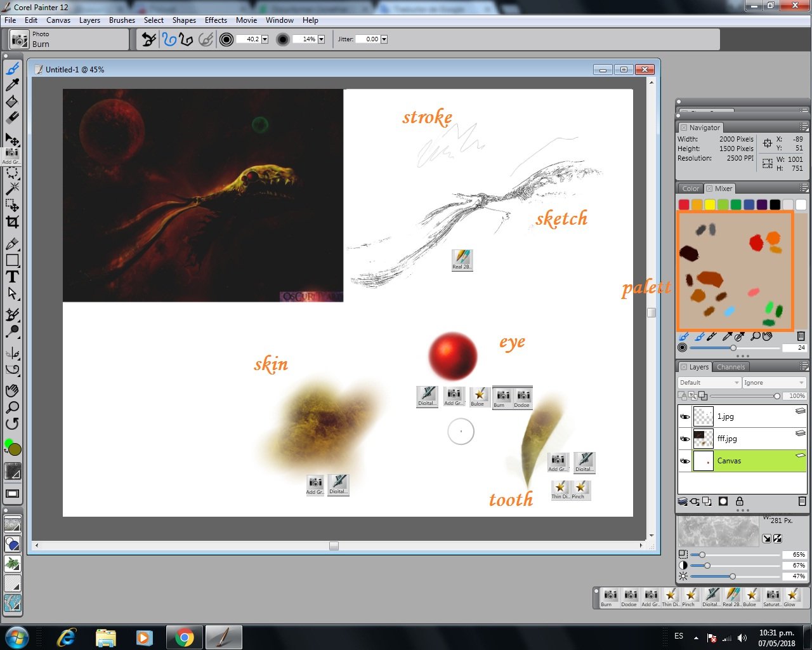Select the Magic Wand tool
812x650 pixels.
coord(12,189)
